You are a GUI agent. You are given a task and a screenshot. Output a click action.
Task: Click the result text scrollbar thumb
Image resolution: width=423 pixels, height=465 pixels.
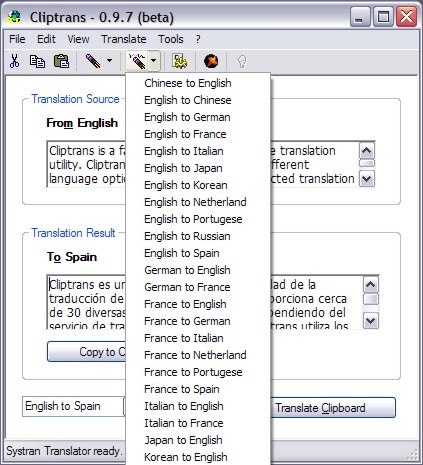(371, 299)
